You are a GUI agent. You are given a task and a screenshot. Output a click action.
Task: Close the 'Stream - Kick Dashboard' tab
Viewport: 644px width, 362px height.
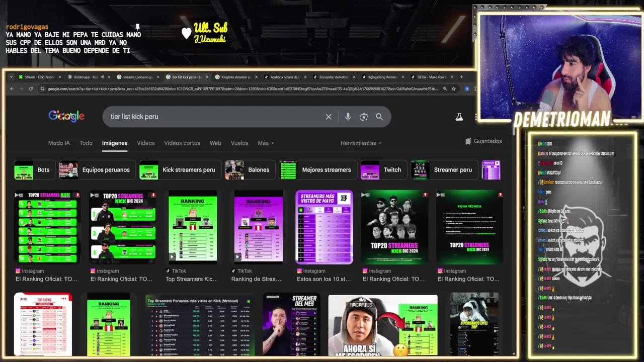(59, 77)
